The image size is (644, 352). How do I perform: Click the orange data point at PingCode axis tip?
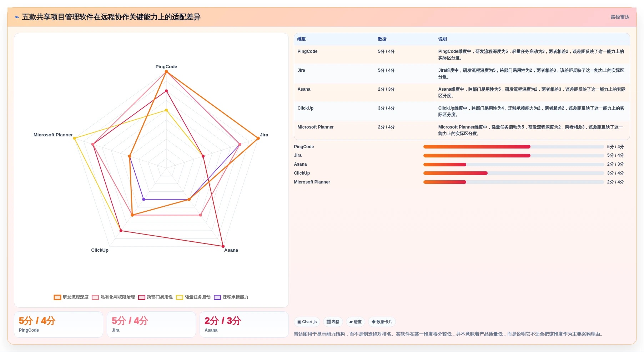[x=166, y=72]
